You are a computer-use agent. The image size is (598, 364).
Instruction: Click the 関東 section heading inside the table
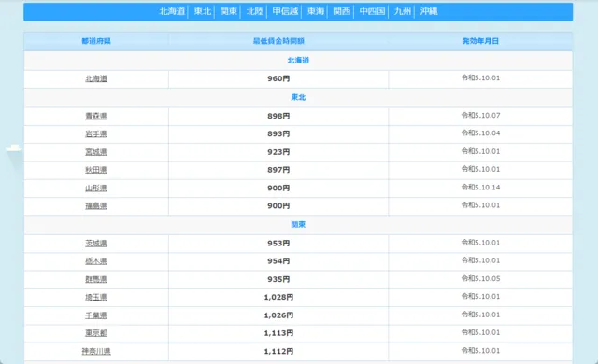(x=298, y=225)
